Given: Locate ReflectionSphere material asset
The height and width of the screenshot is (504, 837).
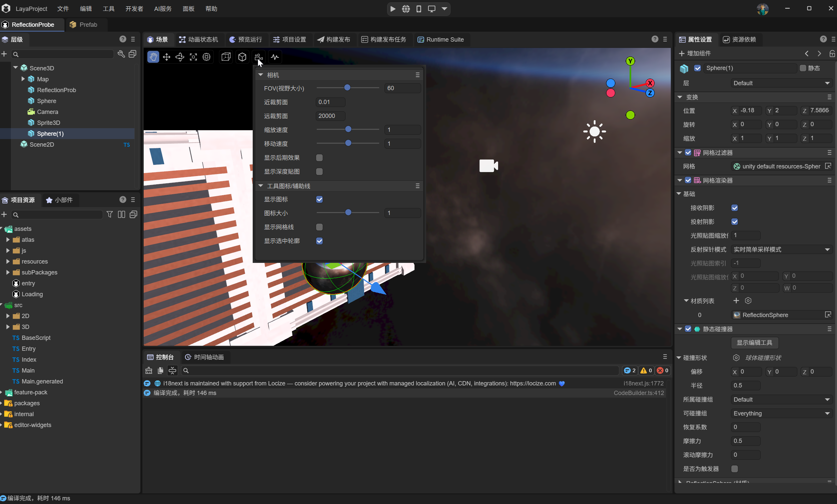Looking at the screenshot, I should (x=828, y=315).
